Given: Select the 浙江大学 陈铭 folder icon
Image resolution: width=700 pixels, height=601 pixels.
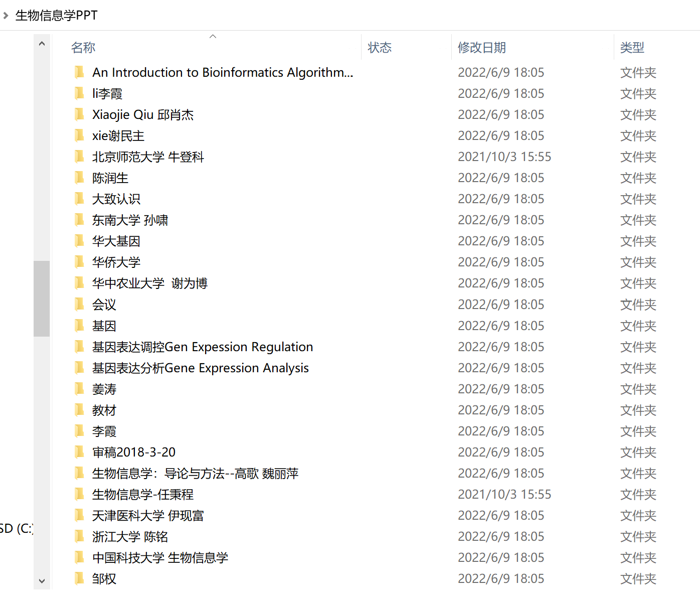Looking at the screenshot, I should point(79,536).
